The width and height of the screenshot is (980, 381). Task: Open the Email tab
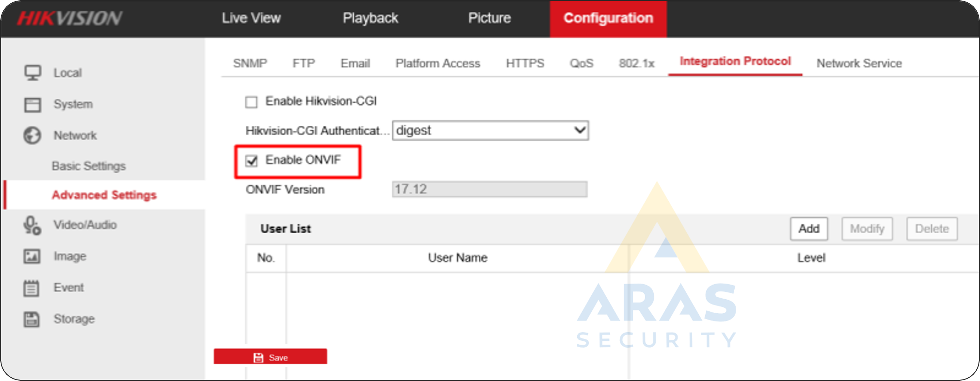(355, 63)
